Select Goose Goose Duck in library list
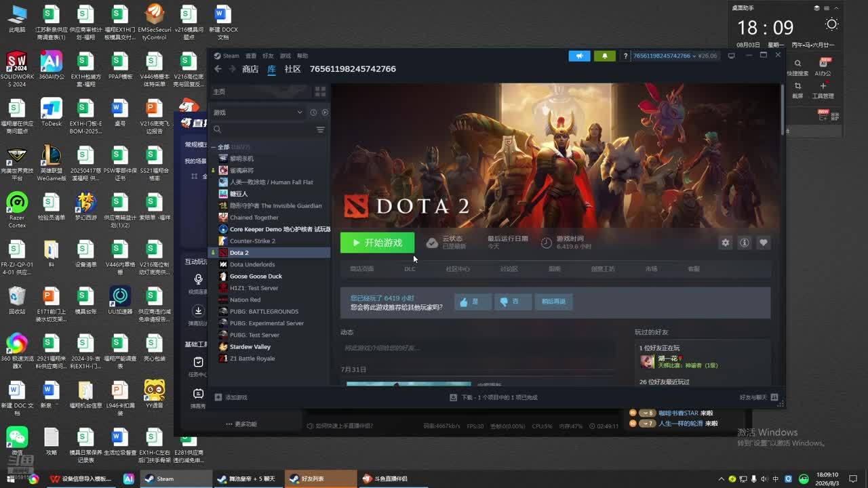The image size is (868, 488). pos(271,277)
